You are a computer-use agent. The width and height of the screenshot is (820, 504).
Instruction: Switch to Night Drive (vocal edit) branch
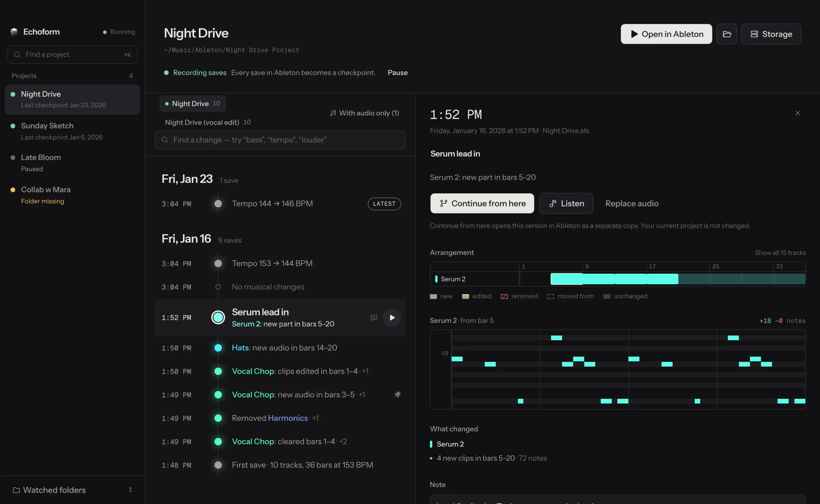208,122
